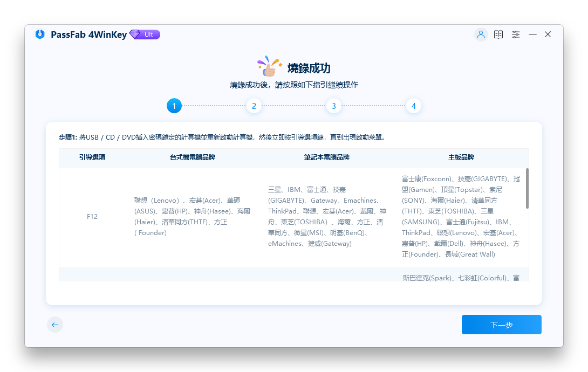The width and height of the screenshot is (588, 372).
Task: Click the 筆記本電腦品牌 column header
Action: pos(326,157)
